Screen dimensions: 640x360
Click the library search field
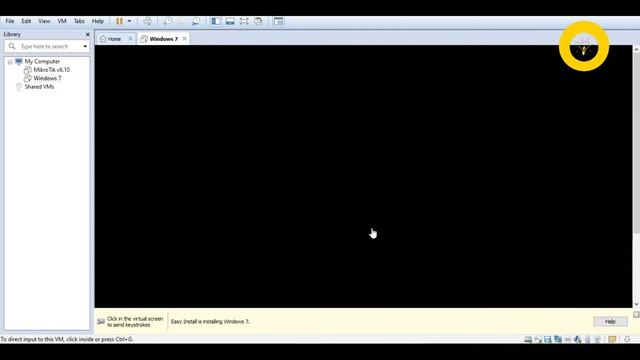(47, 47)
